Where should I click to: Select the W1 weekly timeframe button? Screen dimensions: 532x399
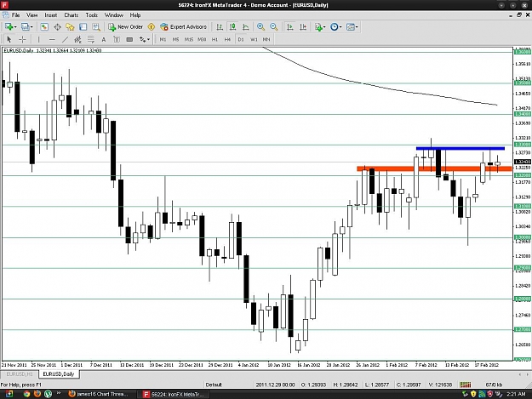click(254, 39)
